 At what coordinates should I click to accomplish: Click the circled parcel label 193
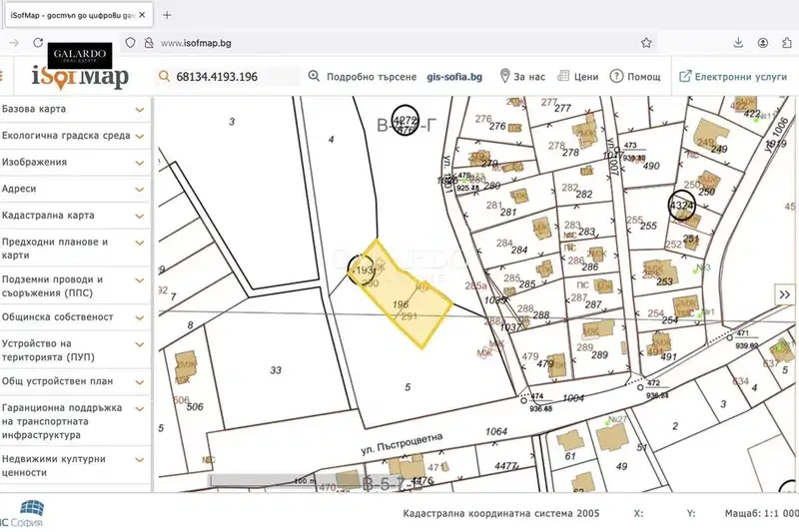point(363,269)
